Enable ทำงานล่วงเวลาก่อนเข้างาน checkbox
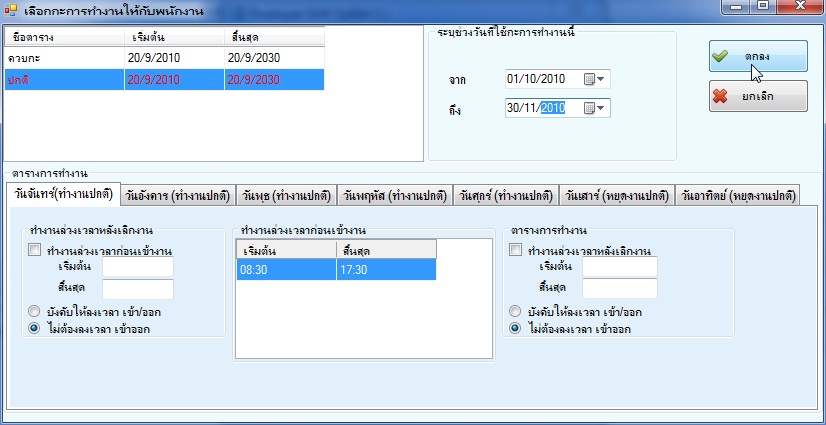 pyautogui.click(x=34, y=251)
